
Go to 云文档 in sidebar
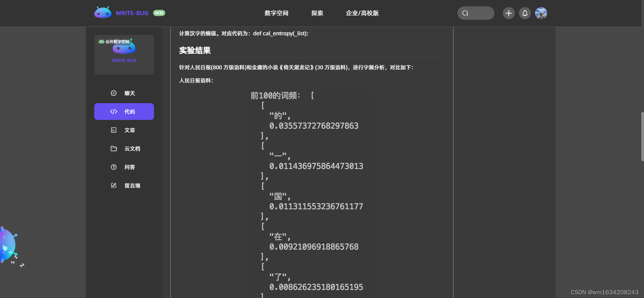pos(124,148)
